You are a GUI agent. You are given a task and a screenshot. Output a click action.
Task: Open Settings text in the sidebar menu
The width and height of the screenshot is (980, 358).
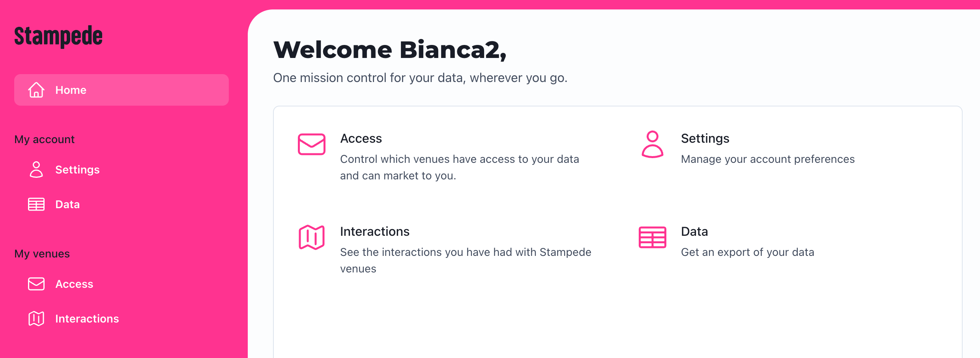[x=77, y=170]
